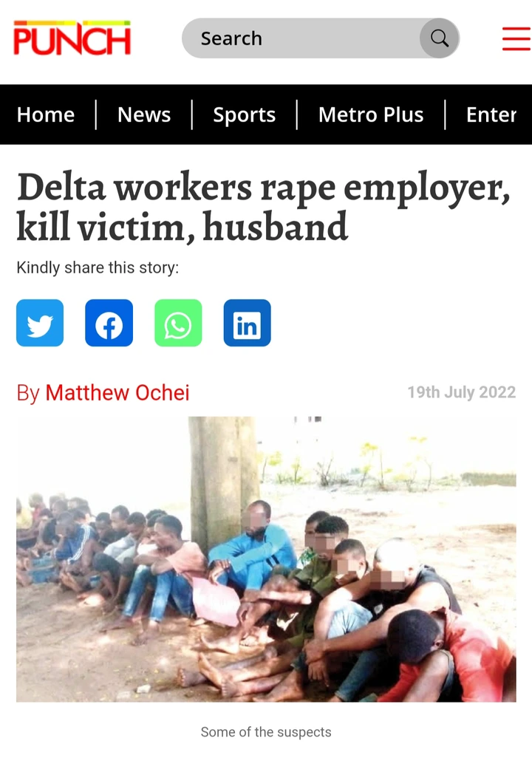532x772 pixels.
Task: Click the article headline text
Action: 264,207
